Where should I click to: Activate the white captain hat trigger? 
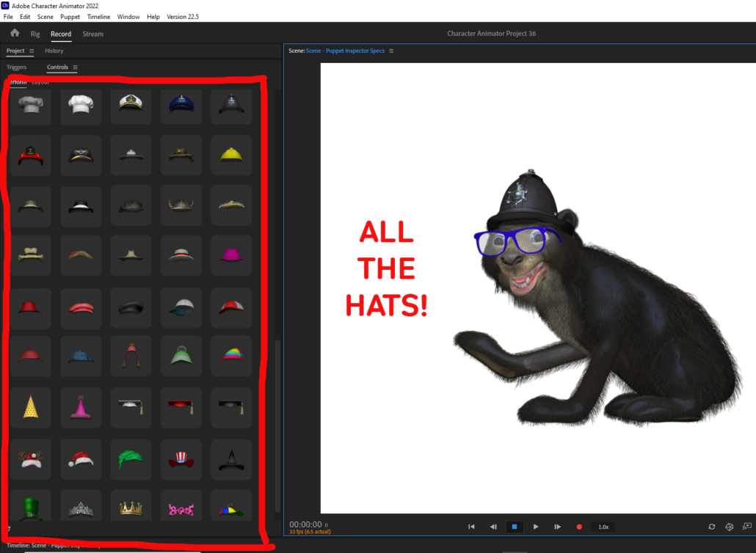tap(131, 105)
